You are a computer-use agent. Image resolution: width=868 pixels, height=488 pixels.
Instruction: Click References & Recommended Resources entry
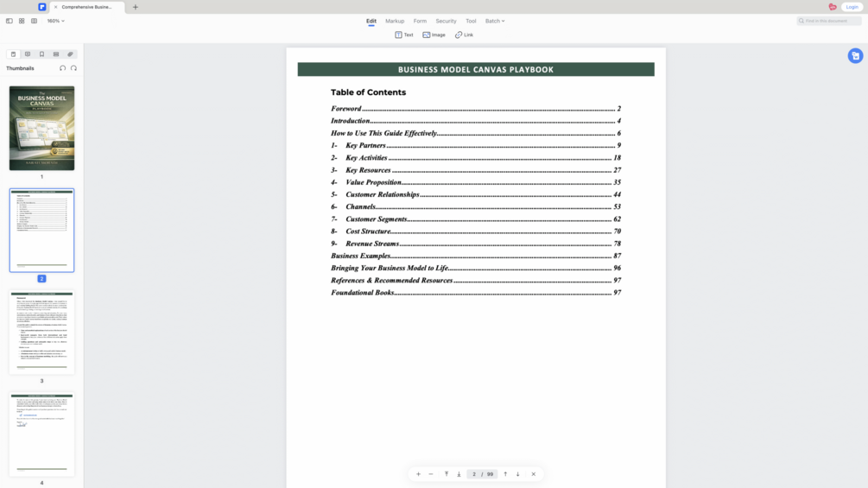[x=476, y=280]
